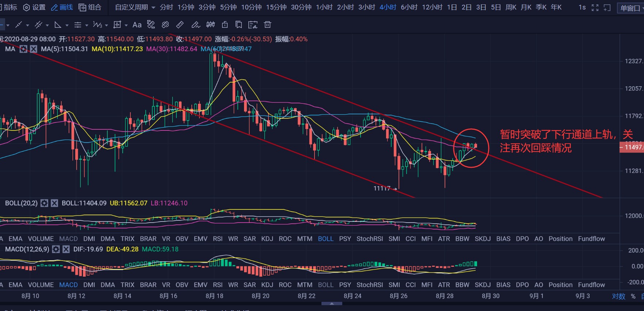
Task: Click the brush style editing icon
Action: pos(151,25)
